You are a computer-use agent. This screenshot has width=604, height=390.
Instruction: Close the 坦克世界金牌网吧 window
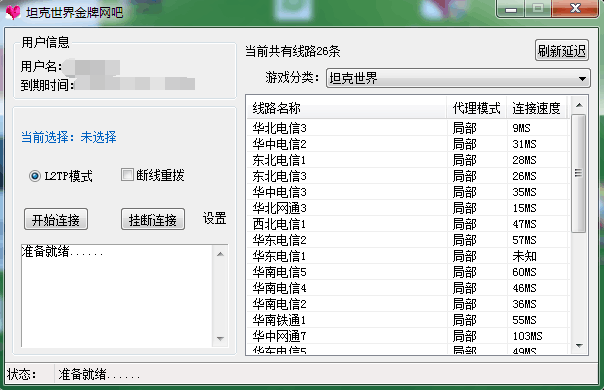(x=575, y=8)
